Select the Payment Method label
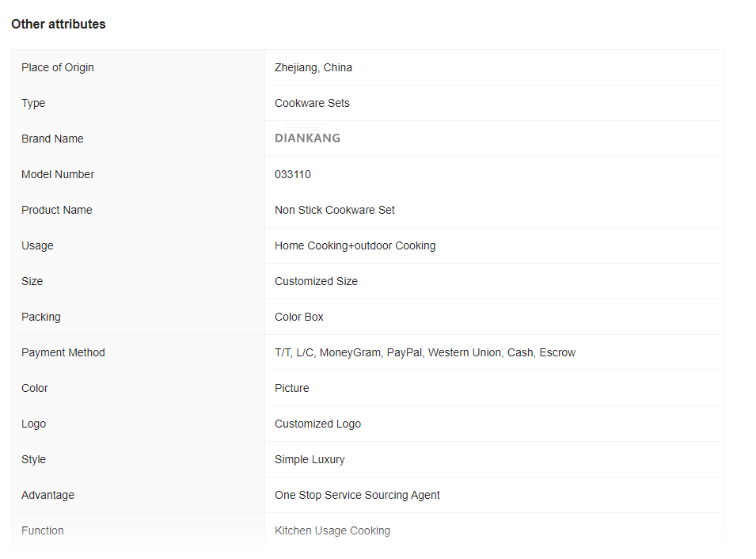Image resolution: width=756 pixels, height=559 pixels. 63,352
